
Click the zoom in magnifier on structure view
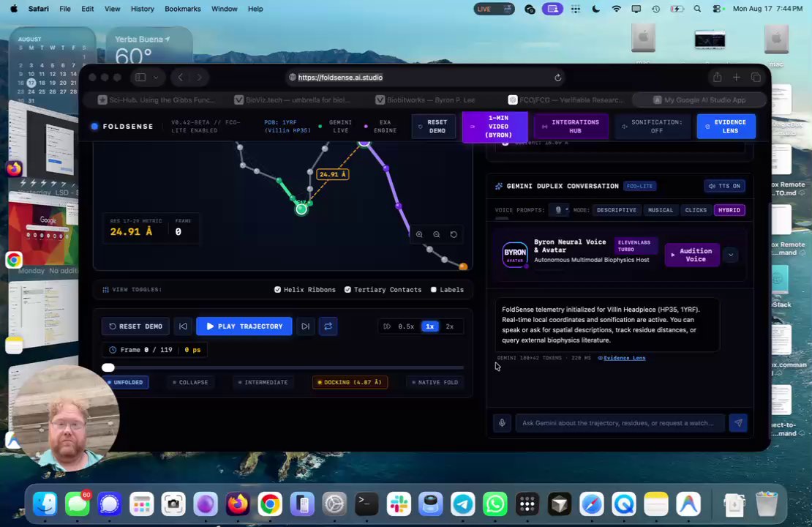(419, 234)
